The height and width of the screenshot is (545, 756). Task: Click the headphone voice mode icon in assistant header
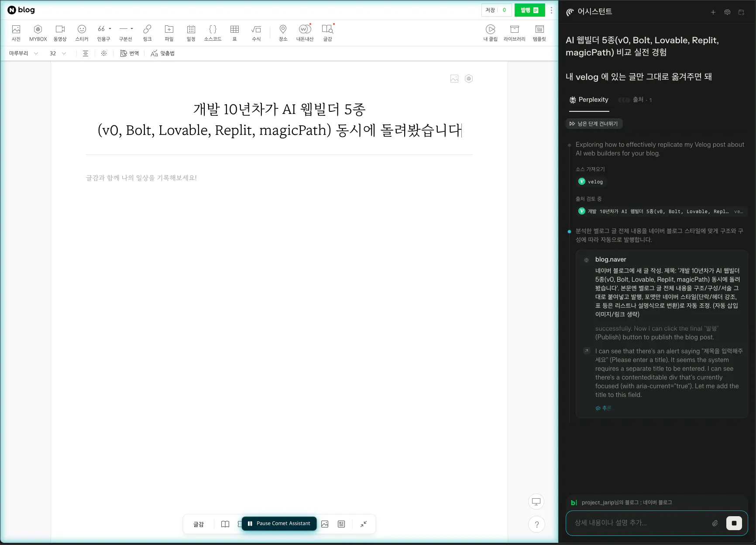[727, 12]
